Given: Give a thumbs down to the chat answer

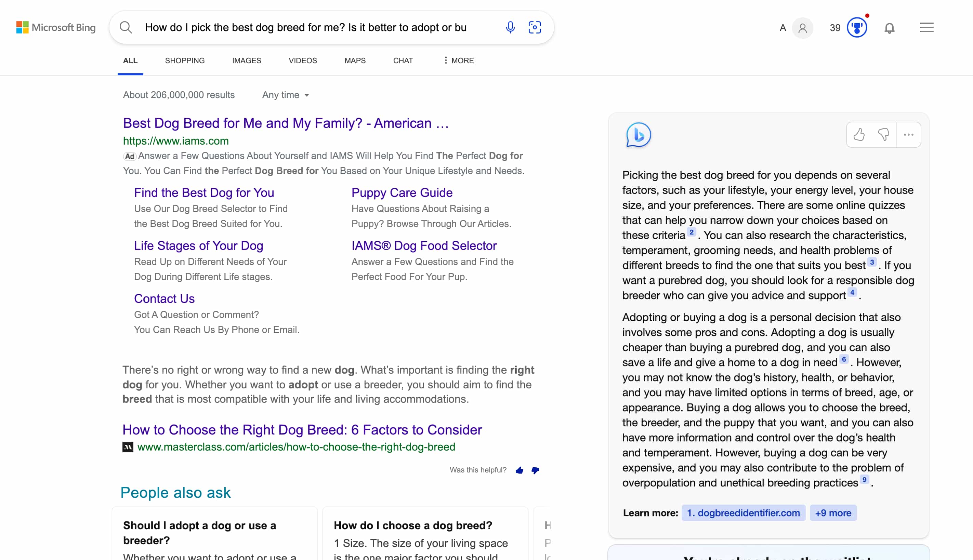Looking at the screenshot, I should pos(884,134).
